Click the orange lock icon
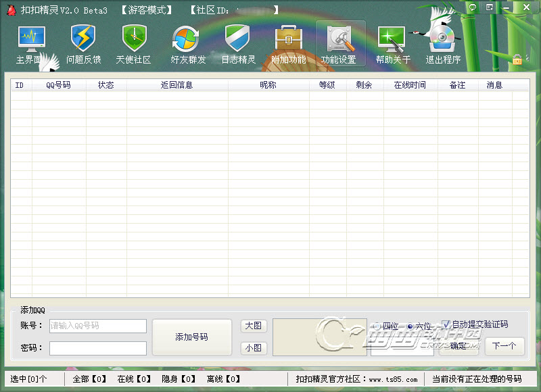The width and height of the screenshot is (541, 392). pyautogui.click(x=517, y=59)
